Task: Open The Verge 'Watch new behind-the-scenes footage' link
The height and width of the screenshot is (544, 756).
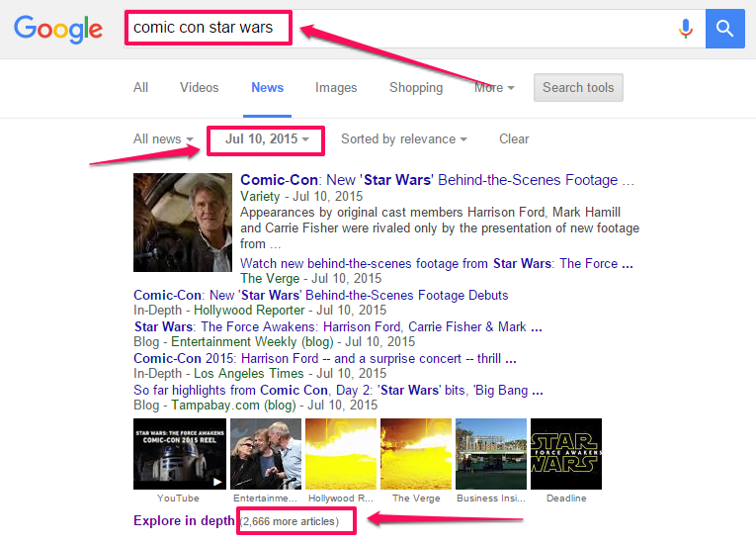Action: tap(437, 263)
